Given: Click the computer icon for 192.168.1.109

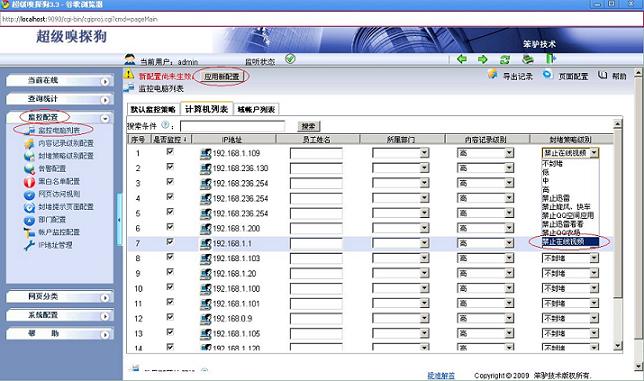Looking at the screenshot, I should pyautogui.click(x=205, y=154).
